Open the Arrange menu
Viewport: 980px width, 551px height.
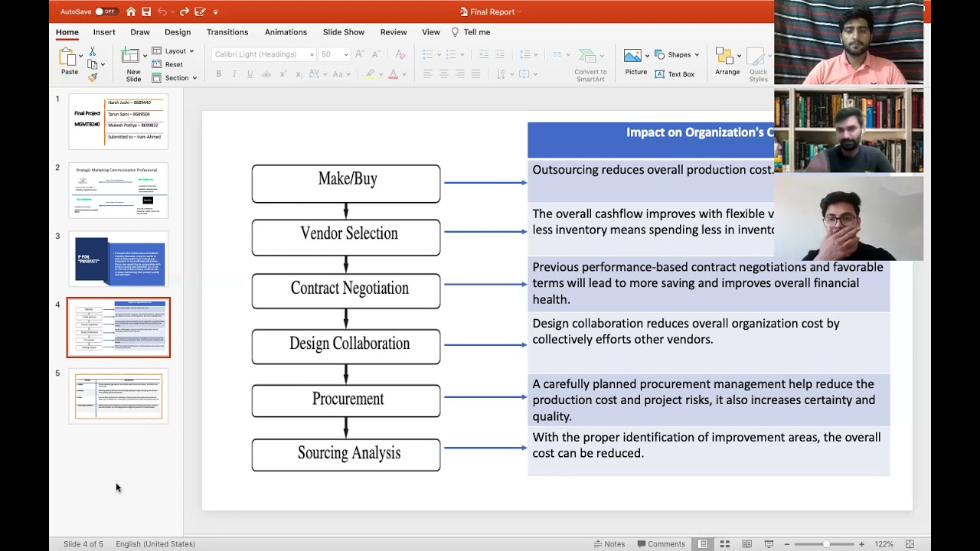pyautogui.click(x=727, y=62)
